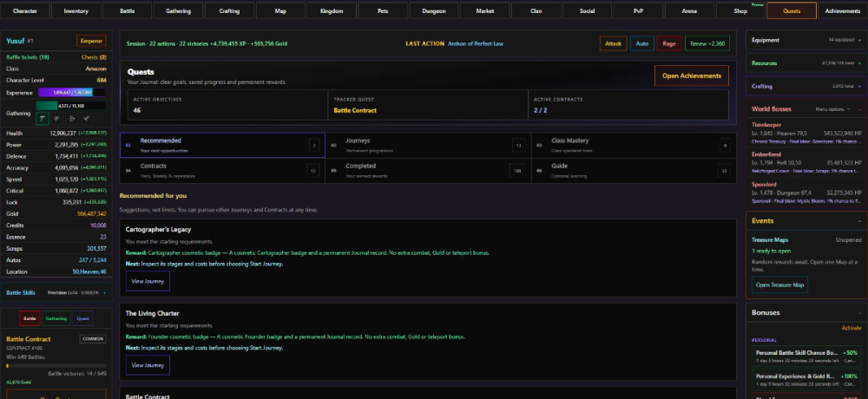
Task: Collapse the Events panel
Action: pos(859,221)
